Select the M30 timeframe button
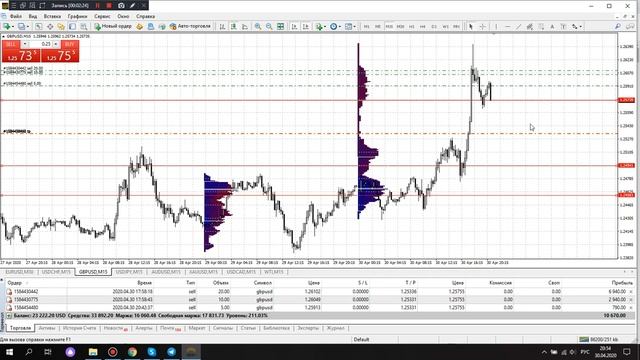 [400, 26]
